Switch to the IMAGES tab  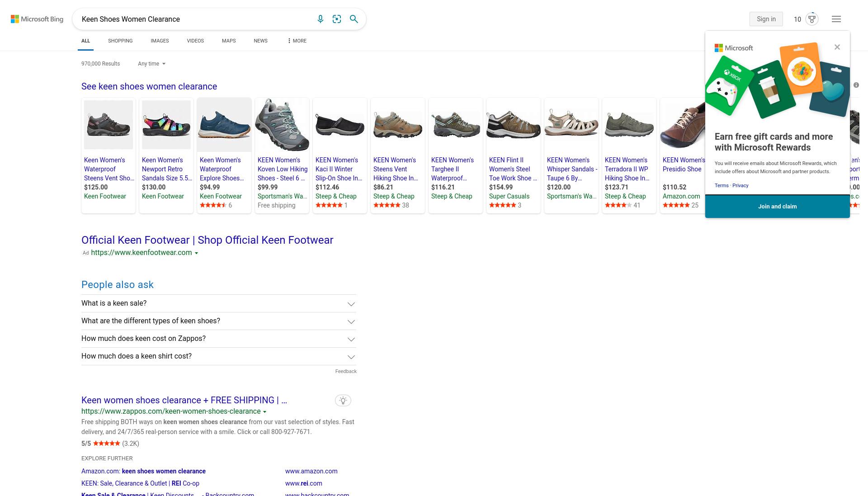click(x=160, y=41)
